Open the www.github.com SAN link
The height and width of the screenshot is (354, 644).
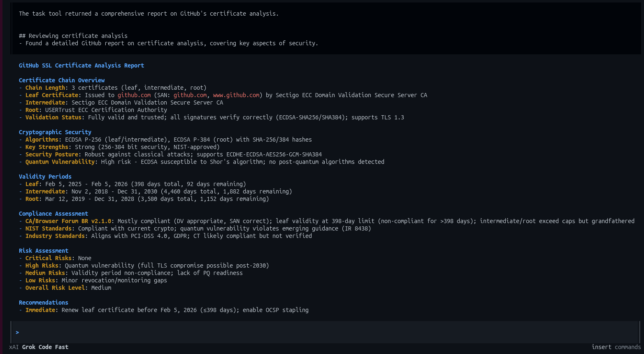click(x=236, y=95)
